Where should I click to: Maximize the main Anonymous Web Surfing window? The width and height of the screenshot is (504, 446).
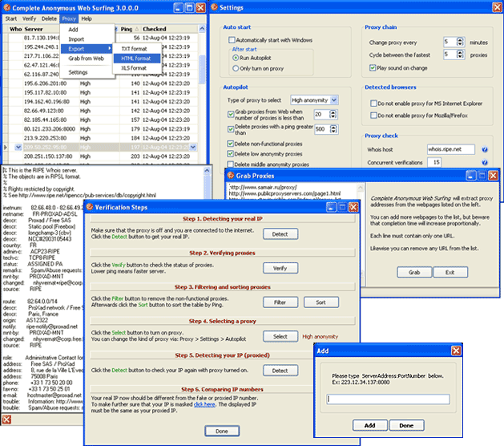190,8
